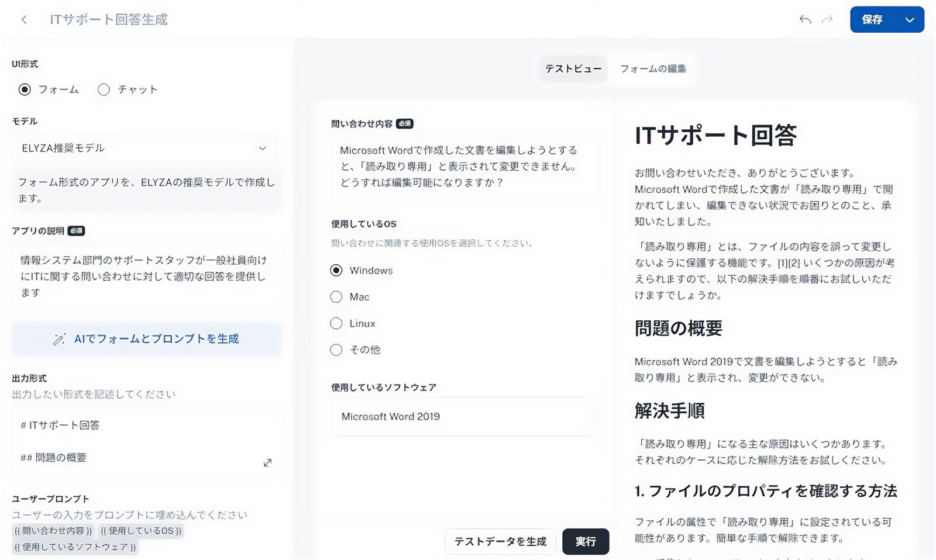936x560 pixels.
Task: Choose その他 as the OS
Action: coord(336,350)
